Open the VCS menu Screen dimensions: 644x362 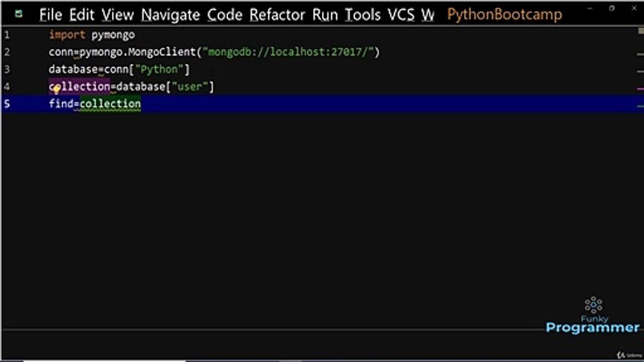coord(401,15)
